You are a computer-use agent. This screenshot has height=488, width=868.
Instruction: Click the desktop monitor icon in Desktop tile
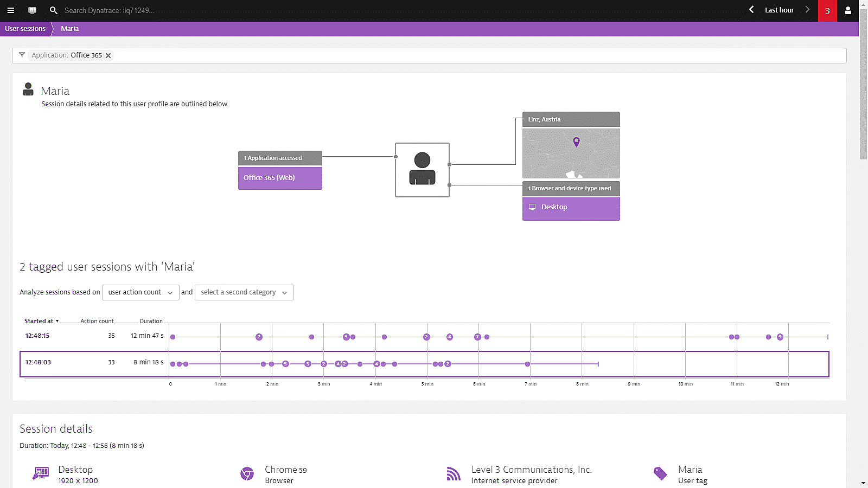(532, 207)
